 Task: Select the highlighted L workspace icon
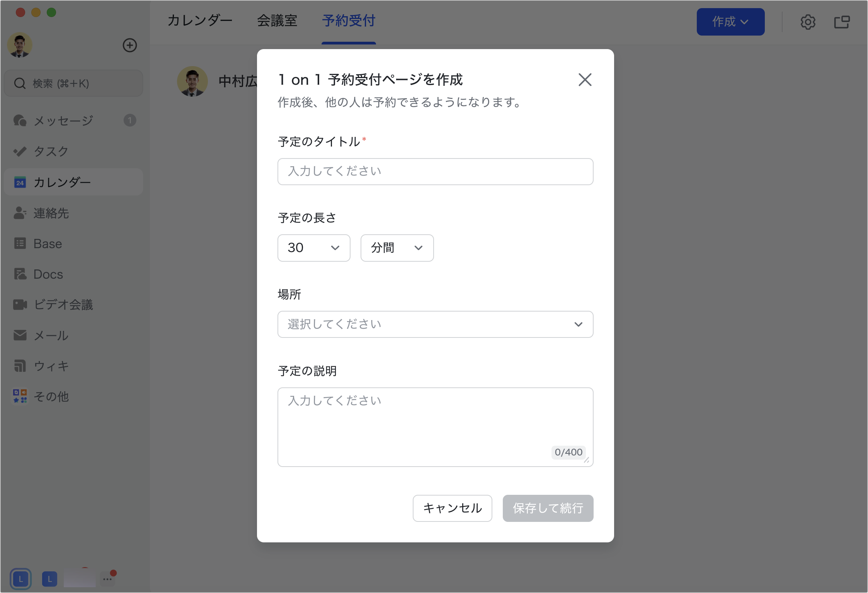coord(21,579)
